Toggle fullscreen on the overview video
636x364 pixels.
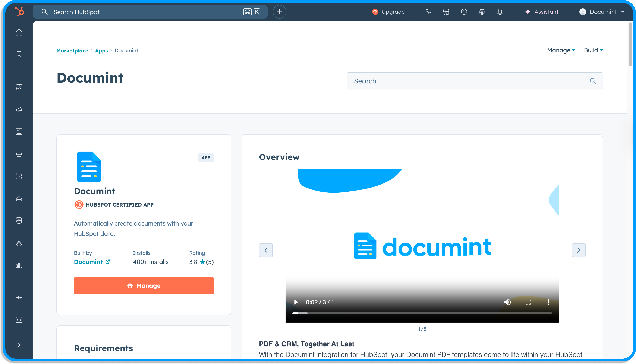(528, 302)
